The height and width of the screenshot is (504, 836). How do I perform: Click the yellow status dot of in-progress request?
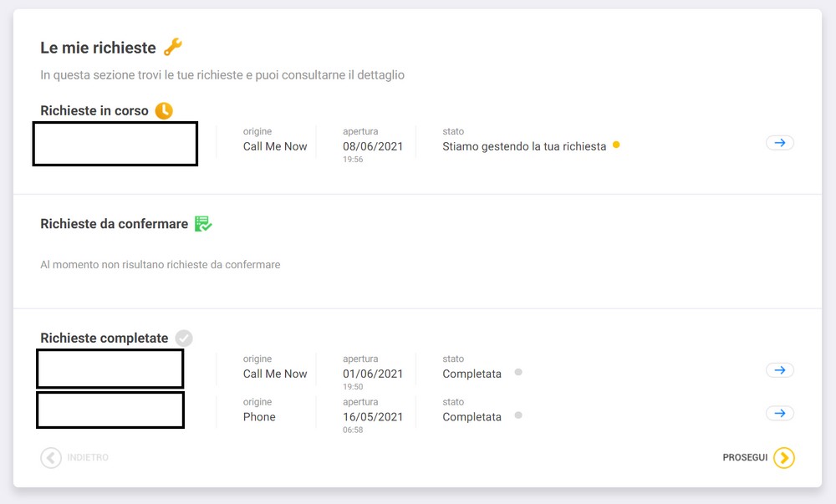tap(616, 145)
